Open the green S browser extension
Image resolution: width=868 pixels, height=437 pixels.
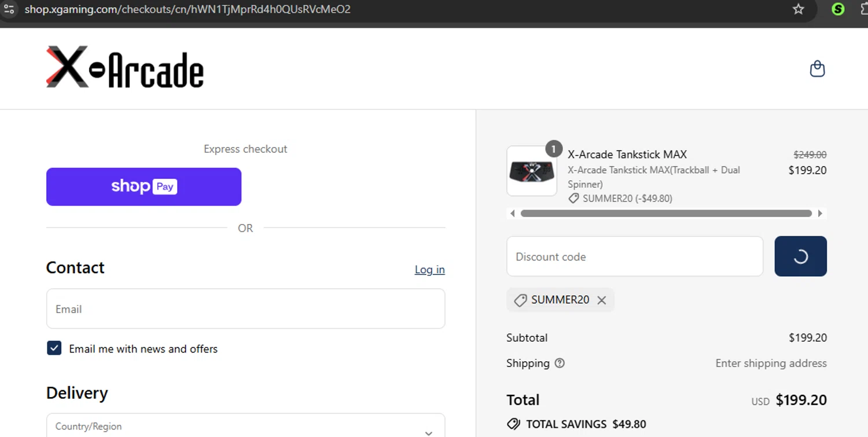pyautogui.click(x=838, y=9)
